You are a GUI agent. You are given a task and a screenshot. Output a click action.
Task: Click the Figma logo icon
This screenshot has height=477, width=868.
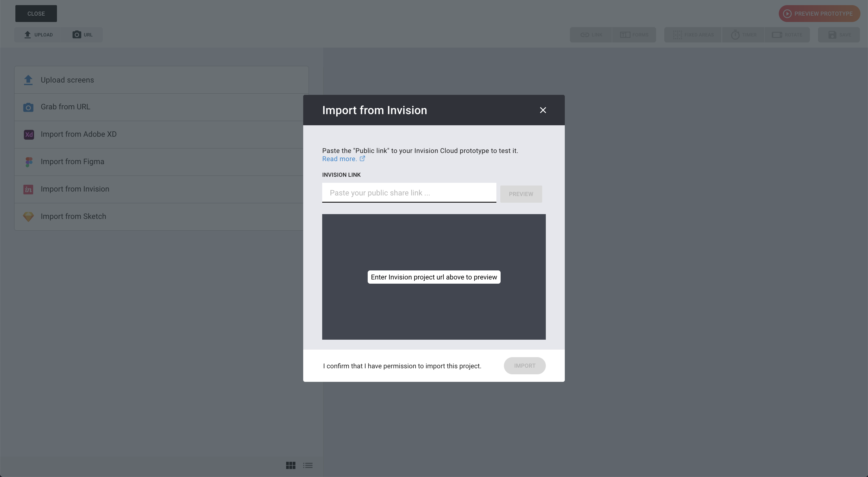point(29,162)
